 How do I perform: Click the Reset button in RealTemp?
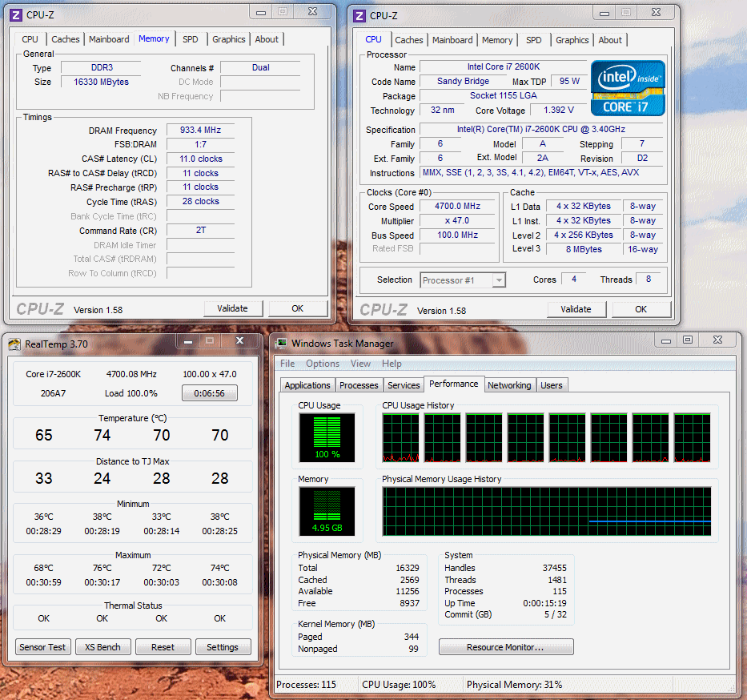(x=163, y=647)
